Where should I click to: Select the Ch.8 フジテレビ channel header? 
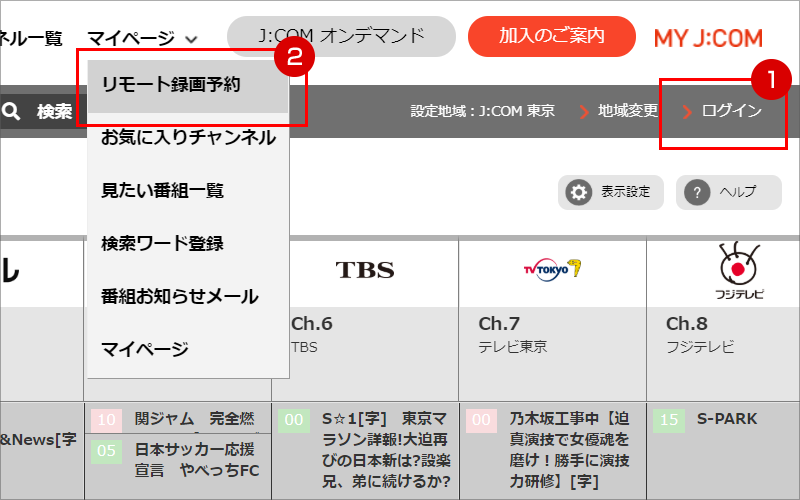click(723, 354)
